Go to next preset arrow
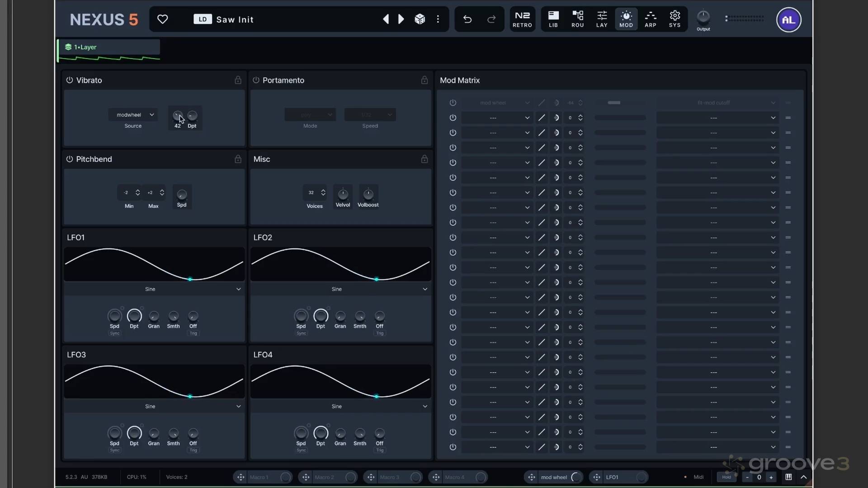 point(401,19)
